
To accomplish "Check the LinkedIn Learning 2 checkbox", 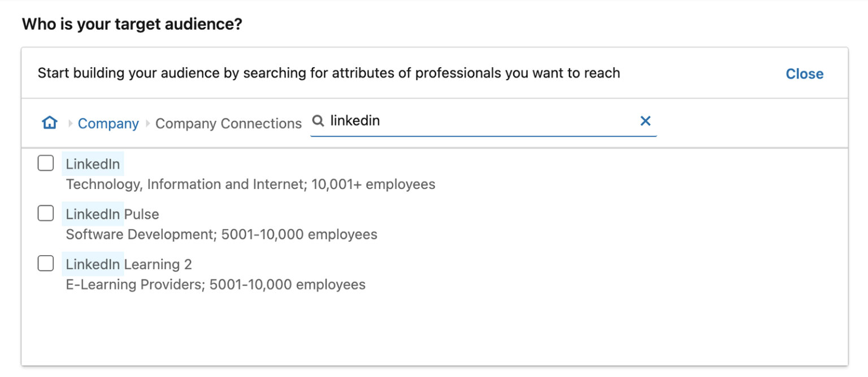I will [x=45, y=262].
